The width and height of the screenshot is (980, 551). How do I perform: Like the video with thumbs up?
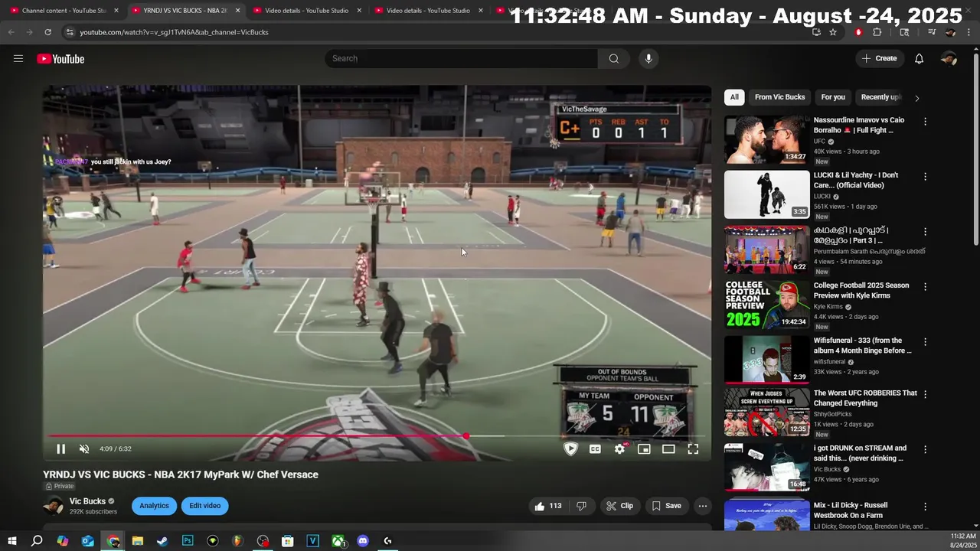pyautogui.click(x=548, y=506)
